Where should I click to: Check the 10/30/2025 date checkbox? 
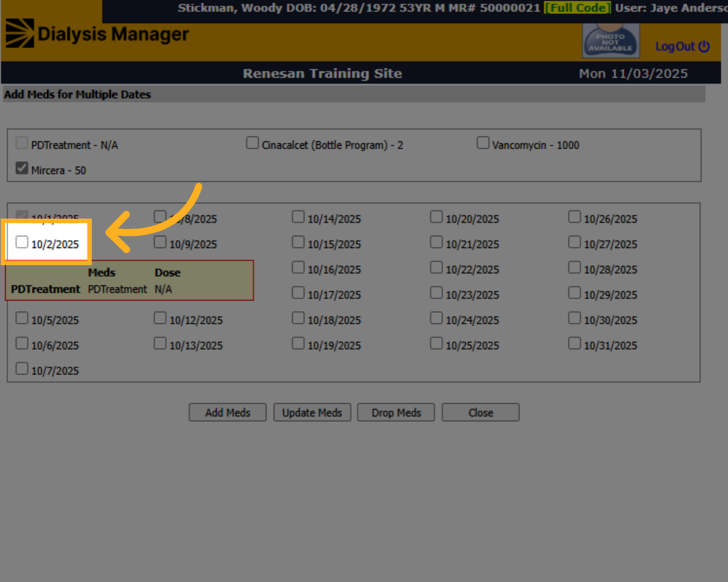575,318
